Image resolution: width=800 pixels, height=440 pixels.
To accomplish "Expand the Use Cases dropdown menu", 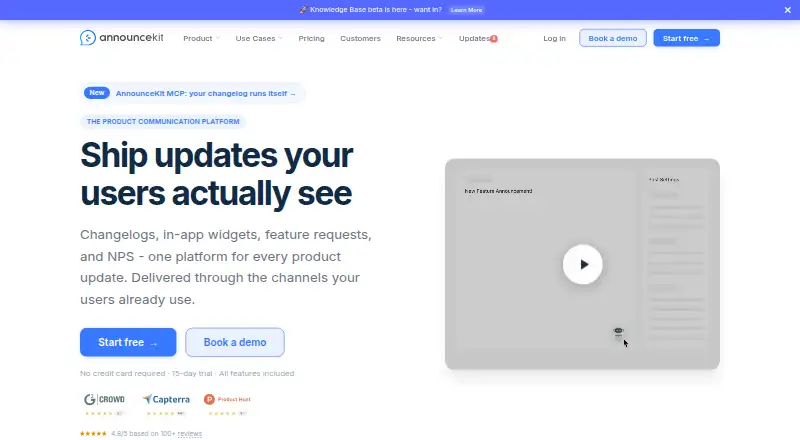I will [259, 38].
